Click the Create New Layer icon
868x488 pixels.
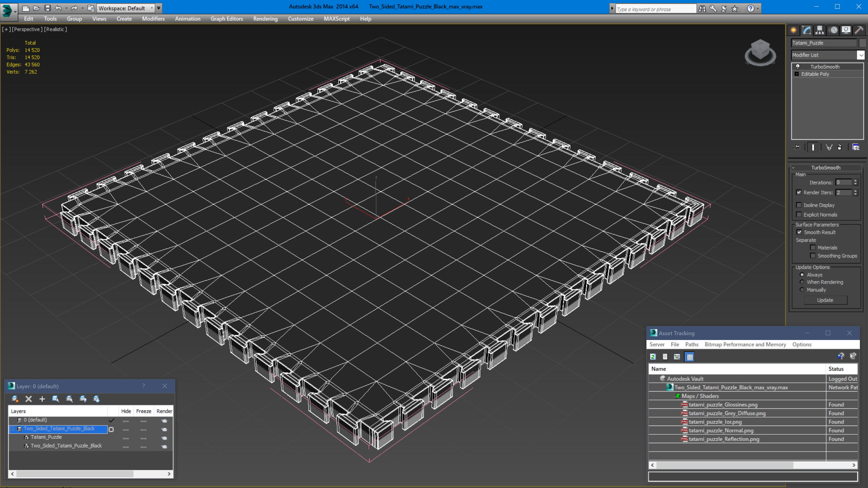(x=15, y=399)
